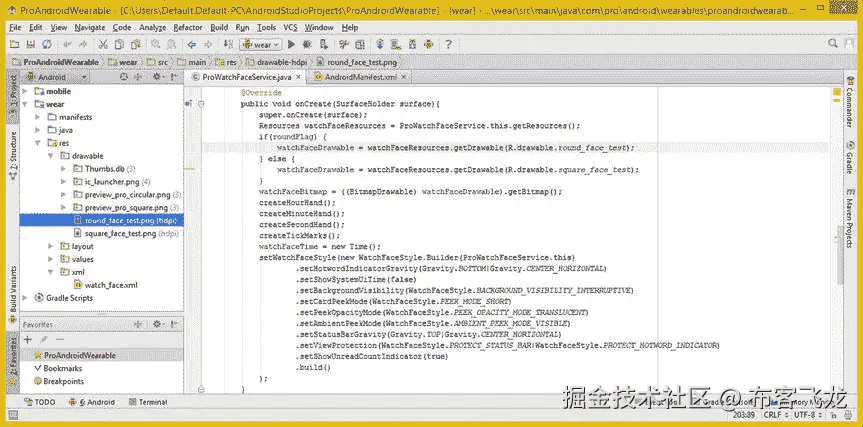
Task: Click the Attach debugger toolbar icon
Action: (324, 45)
